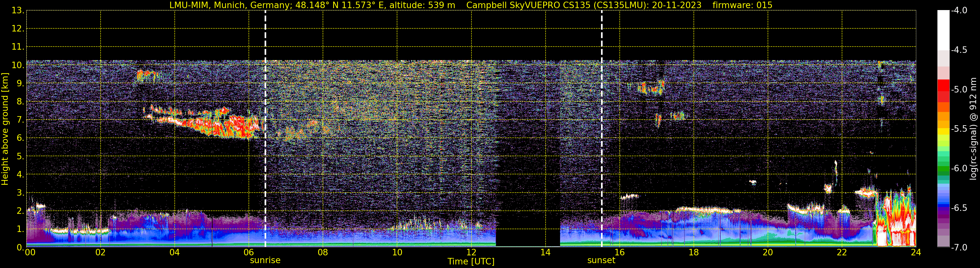Click the '06' time axis tick label
The height and width of the screenshot is (268, 980).
(x=248, y=252)
